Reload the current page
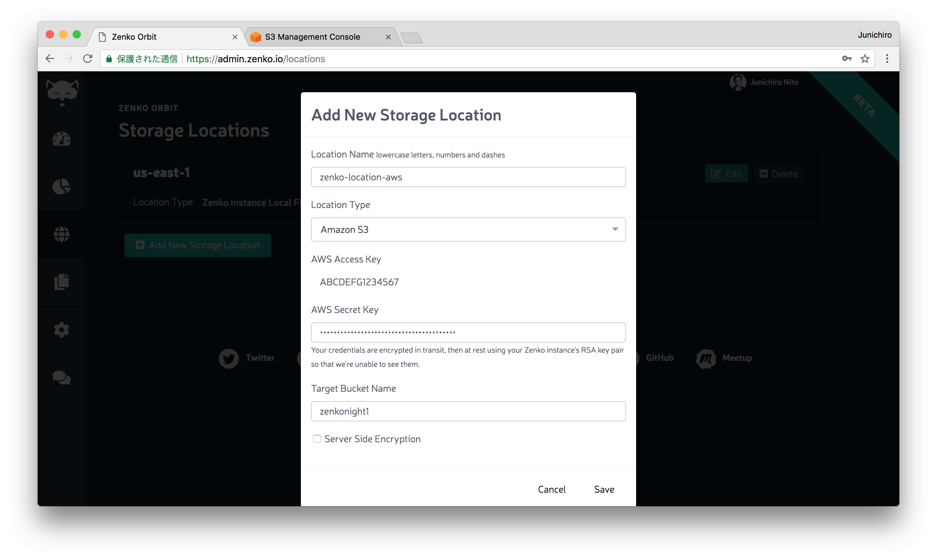 88,59
